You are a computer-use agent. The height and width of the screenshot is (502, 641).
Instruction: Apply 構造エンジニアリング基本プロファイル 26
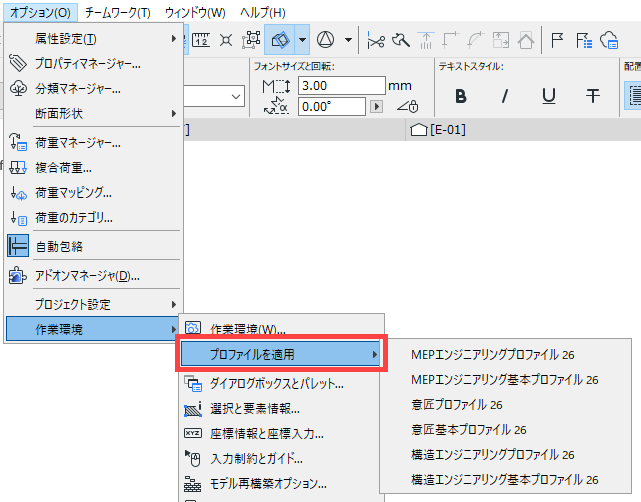click(x=506, y=480)
